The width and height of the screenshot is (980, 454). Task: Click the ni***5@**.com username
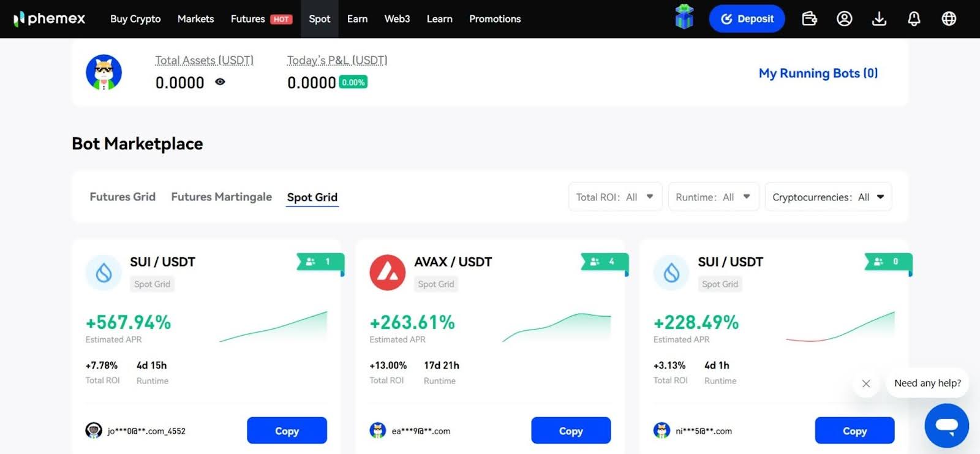point(704,431)
